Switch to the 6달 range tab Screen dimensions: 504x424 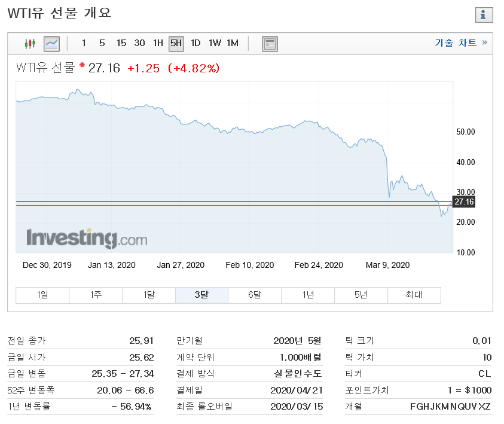pyautogui.click(x=255, y=295)
